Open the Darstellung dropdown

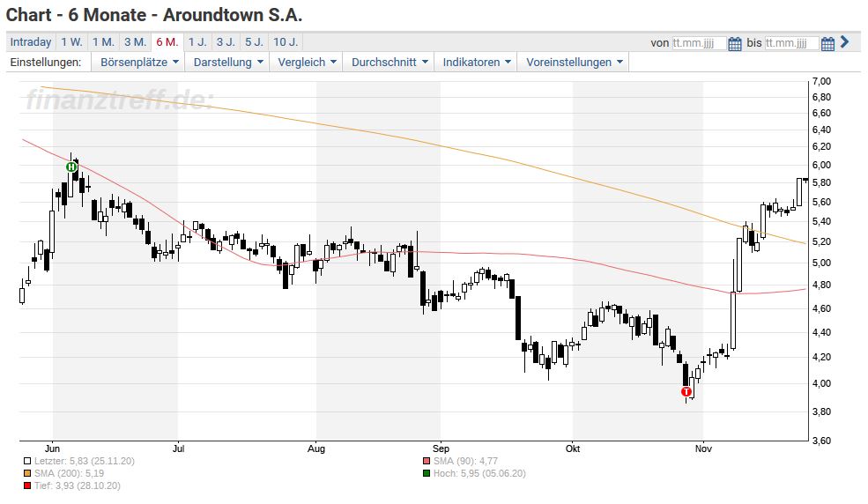227,62
